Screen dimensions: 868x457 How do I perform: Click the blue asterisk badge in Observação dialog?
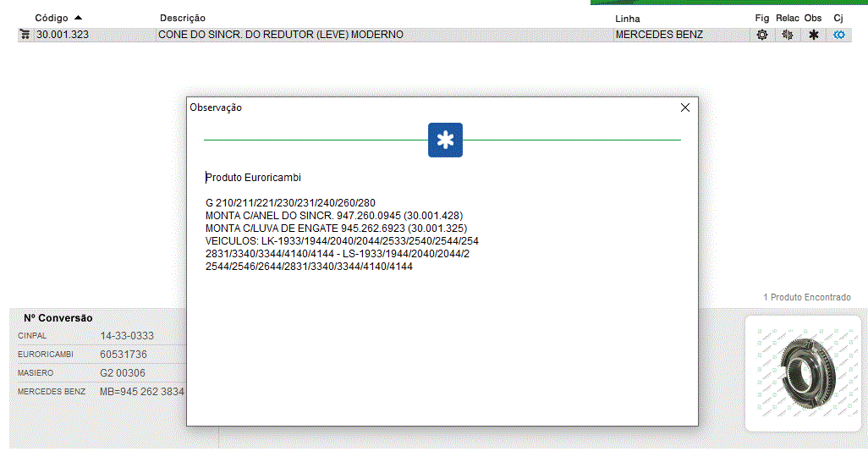click(445, 140)
